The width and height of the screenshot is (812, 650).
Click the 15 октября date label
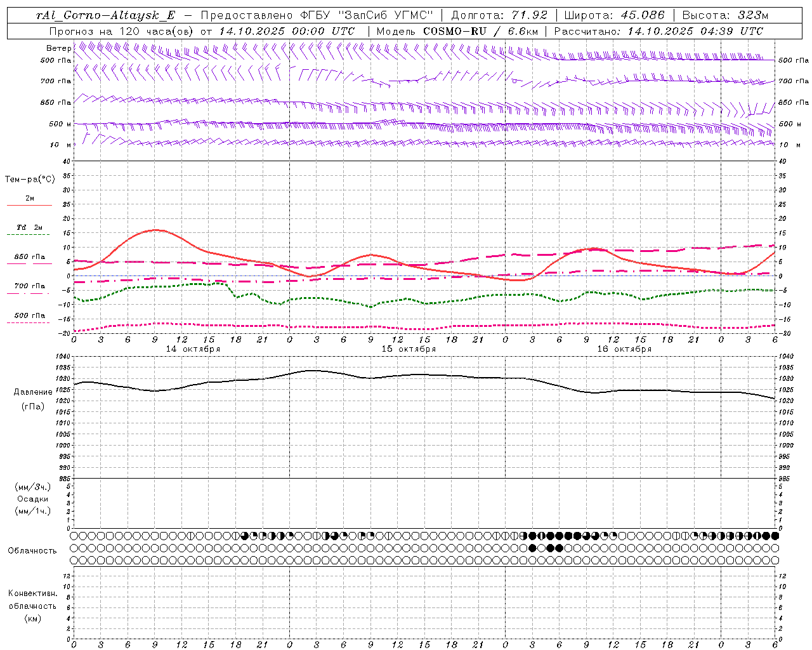[x=409, y=349]
